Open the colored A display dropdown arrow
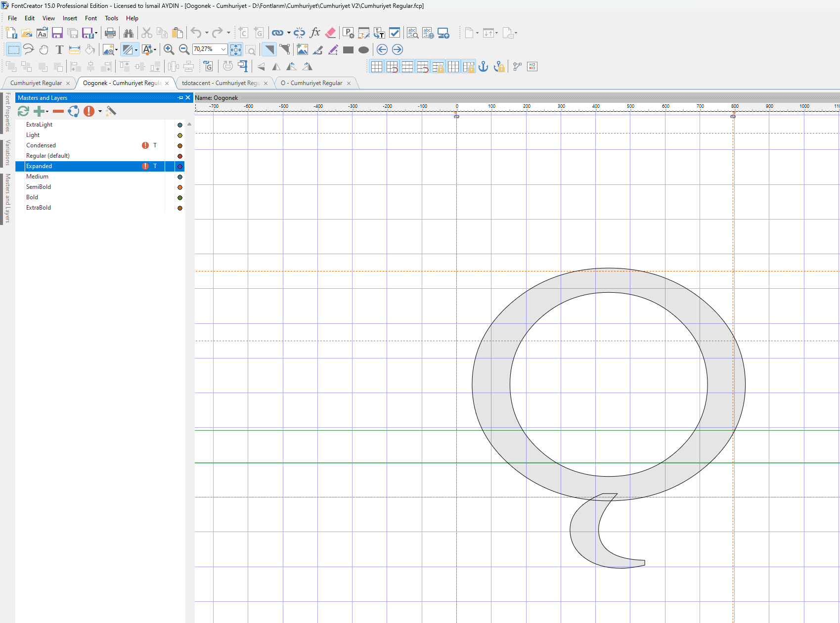The height and width of the screenshot is (623, 840). tap(155, 49)
